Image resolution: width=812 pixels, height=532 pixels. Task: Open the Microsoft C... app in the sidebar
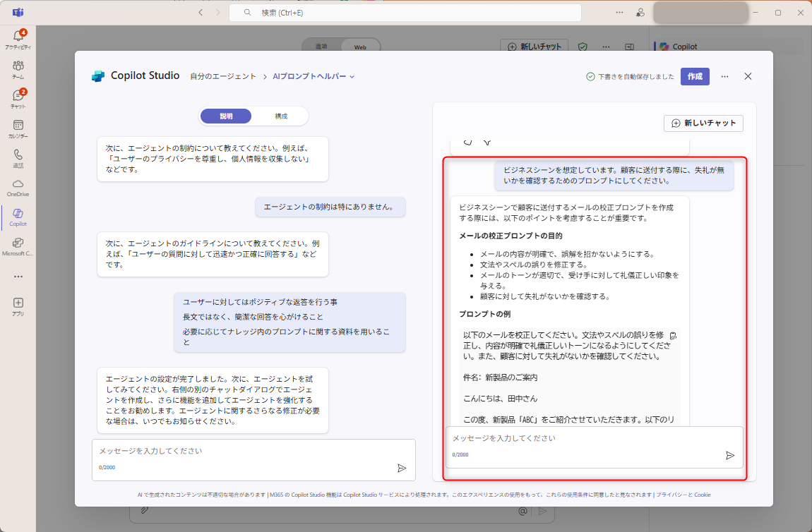(x=18, y=246)
